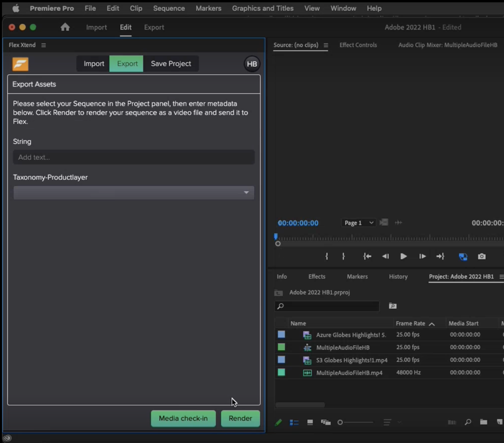Viewport: 504px width, 443px height.
Task: Open the Import workspace in header bar
Action: [96, 27]
